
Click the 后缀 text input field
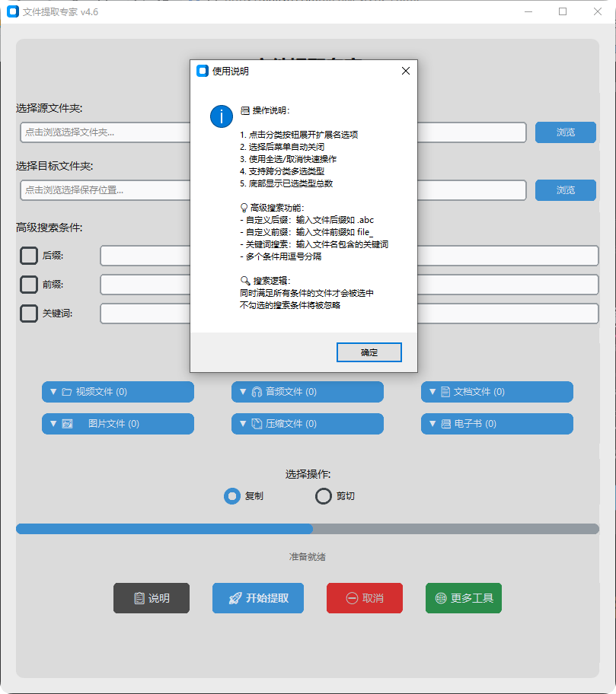click(349, 256)
